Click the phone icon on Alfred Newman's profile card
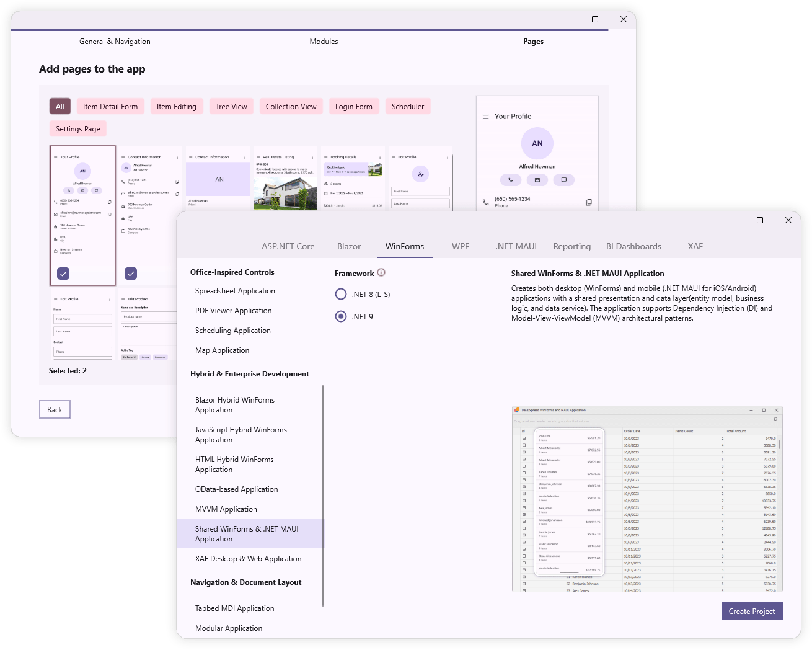Viewport: 812px width, 650px height. [510, 179]
